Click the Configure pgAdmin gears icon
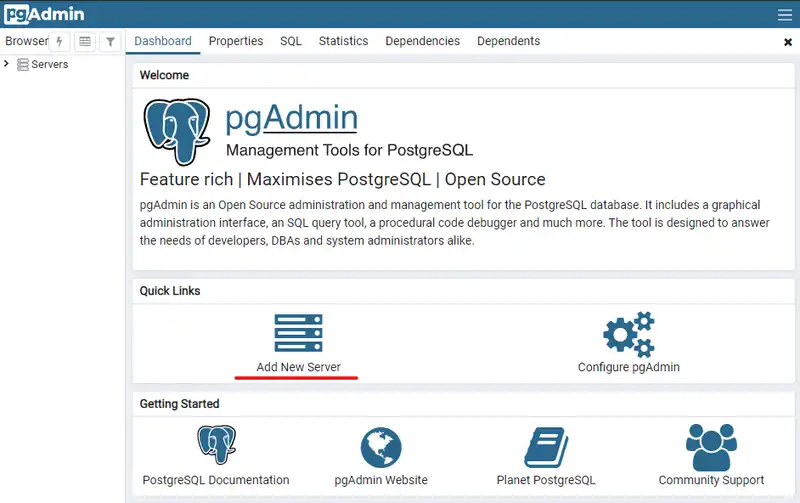This screenshot has height=503, width=800. click(x=628, y=333)
